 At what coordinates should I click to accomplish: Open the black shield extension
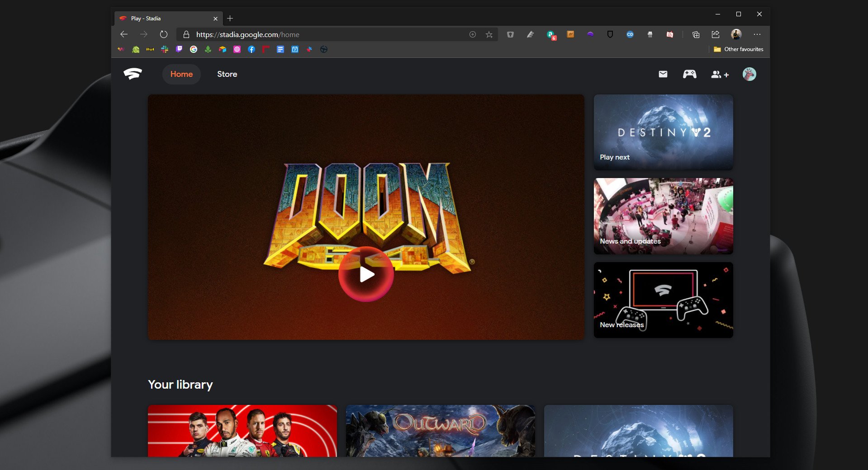coord(610,34)
